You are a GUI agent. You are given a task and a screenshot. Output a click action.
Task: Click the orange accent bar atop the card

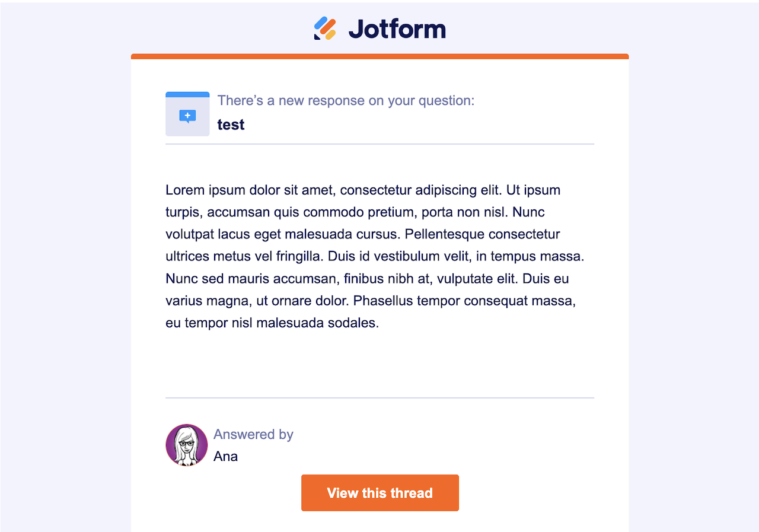379,56
